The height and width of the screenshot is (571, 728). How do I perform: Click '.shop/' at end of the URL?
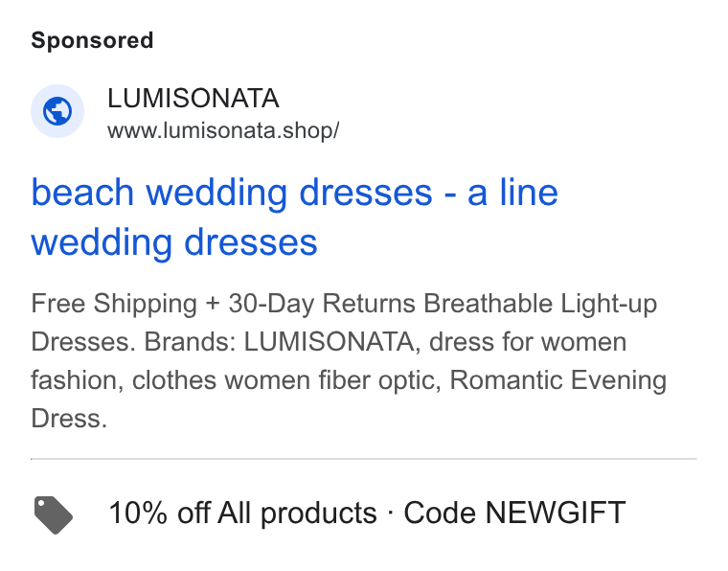tap(307, 130)
